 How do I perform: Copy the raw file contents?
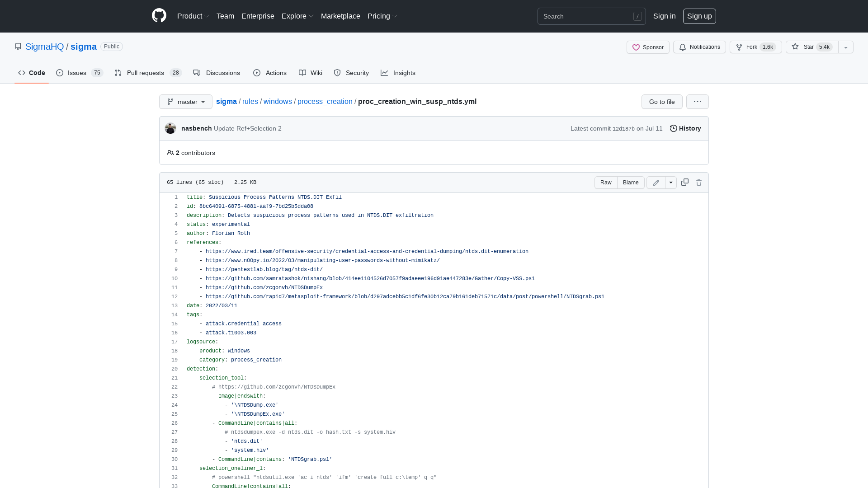tap(684, 183)
